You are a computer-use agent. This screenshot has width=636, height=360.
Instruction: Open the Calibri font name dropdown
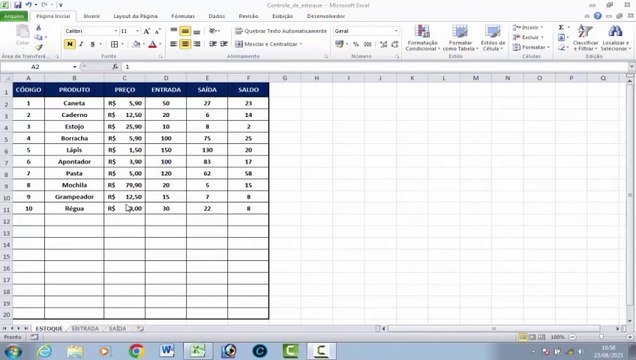(x=116, y=31)
